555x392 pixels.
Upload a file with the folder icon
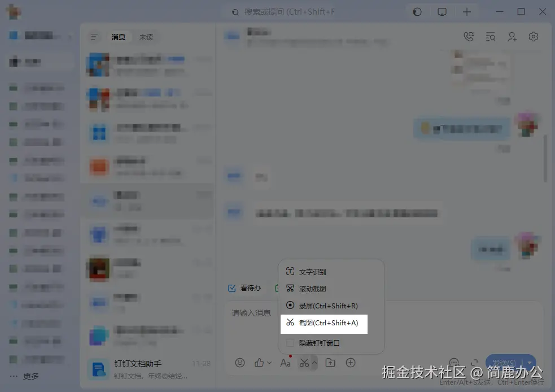(x=330, y=363)
